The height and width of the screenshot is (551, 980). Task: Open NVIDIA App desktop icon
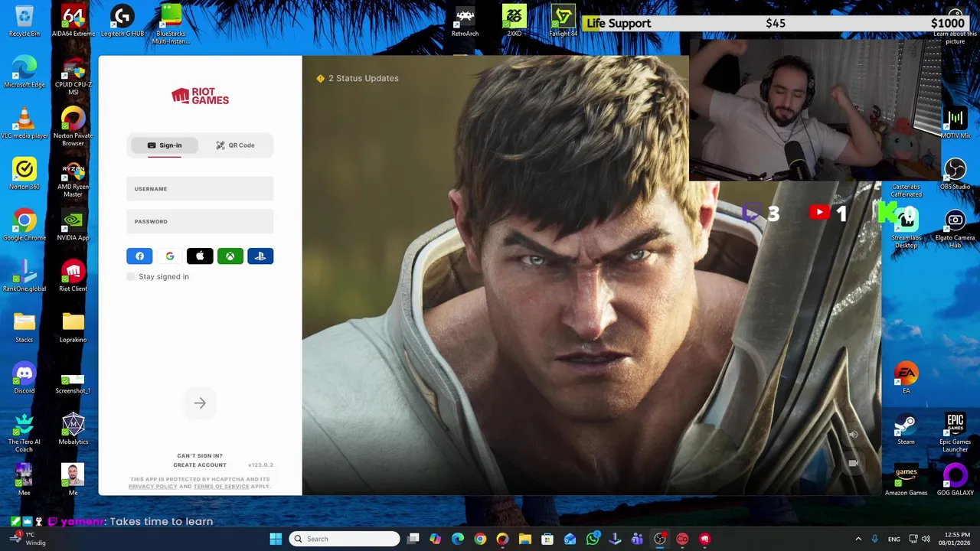click(x=73, y=225)
